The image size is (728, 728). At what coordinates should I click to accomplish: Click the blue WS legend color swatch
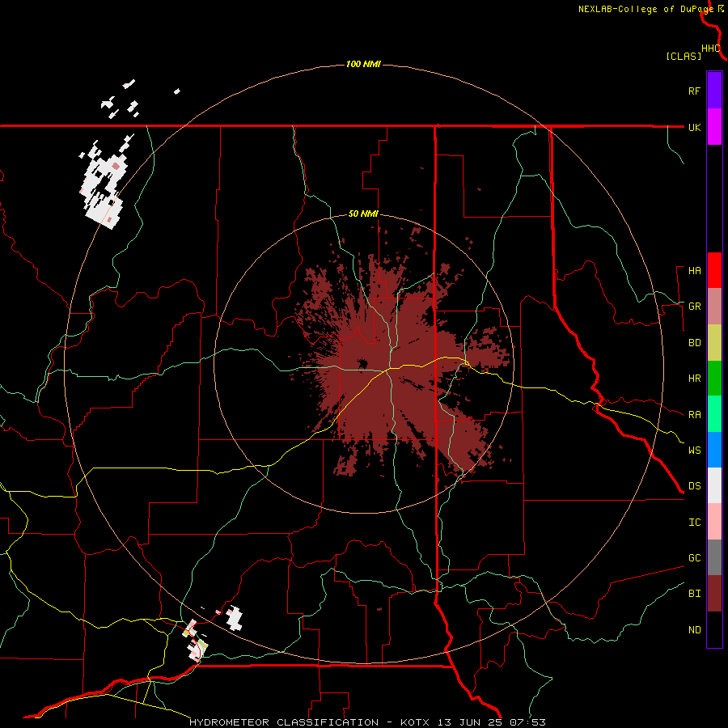714,450
